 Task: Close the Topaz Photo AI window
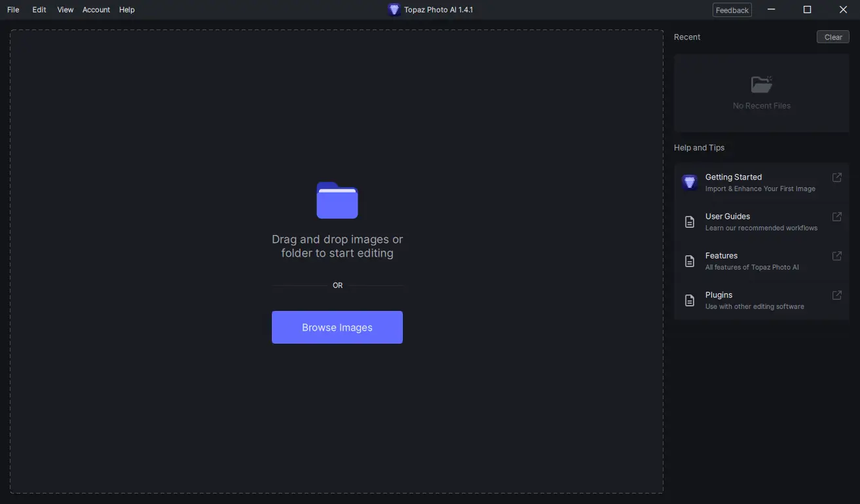[843, 10]
